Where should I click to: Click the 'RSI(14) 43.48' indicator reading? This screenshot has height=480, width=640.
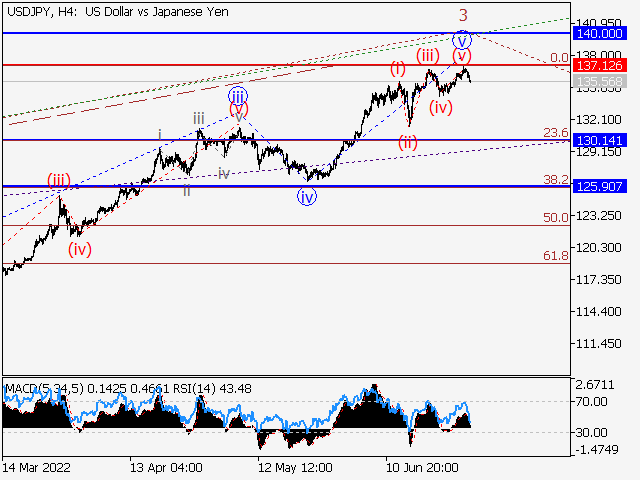pos(212,389)
